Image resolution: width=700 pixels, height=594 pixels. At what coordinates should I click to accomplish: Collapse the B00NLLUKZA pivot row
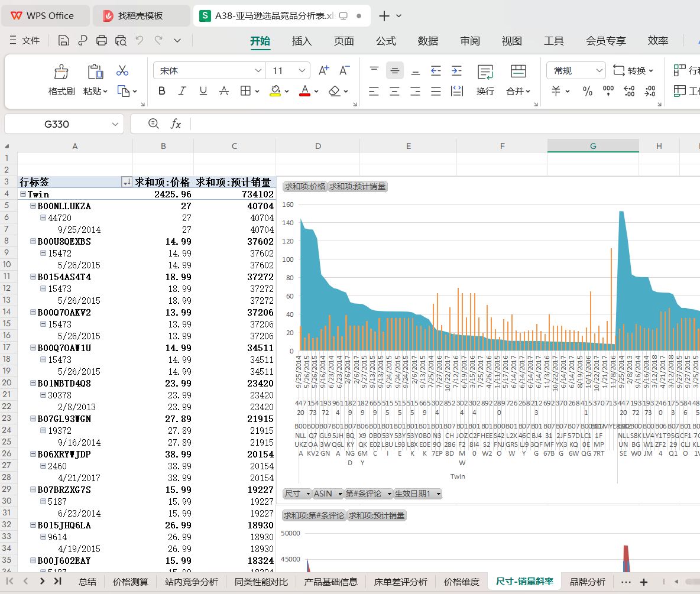[x=33, y=206]
